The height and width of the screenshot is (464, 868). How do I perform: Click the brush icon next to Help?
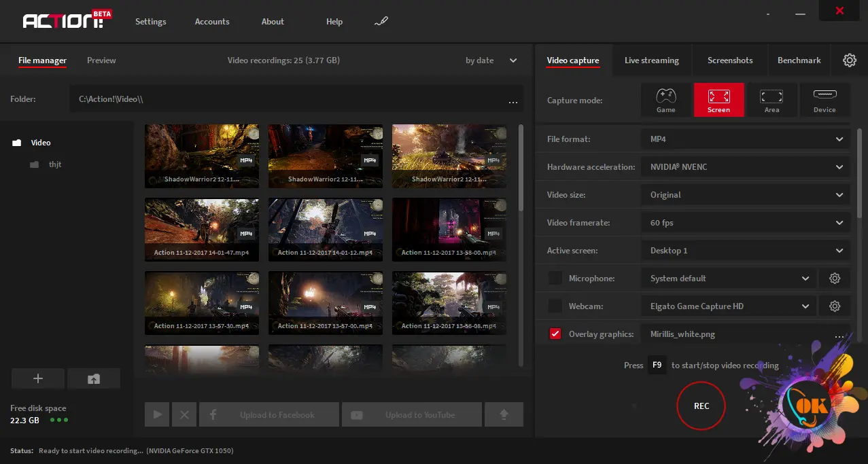point(381,22)
